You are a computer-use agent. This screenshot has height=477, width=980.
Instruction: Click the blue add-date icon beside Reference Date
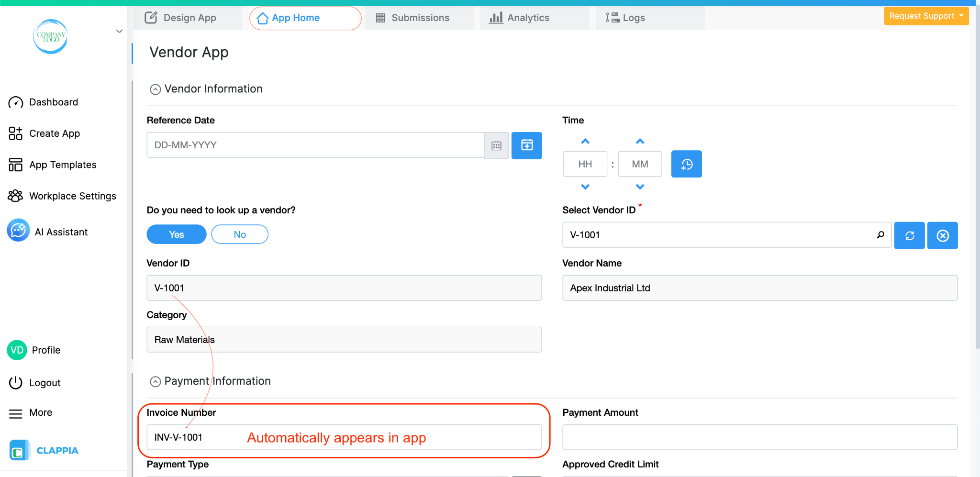(526, 145)
